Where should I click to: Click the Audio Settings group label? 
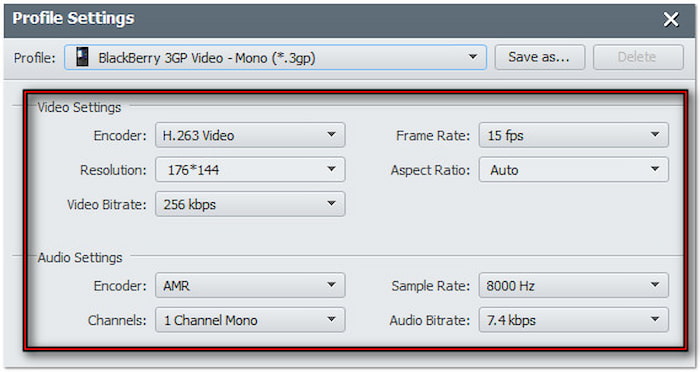tap(80, 258)
